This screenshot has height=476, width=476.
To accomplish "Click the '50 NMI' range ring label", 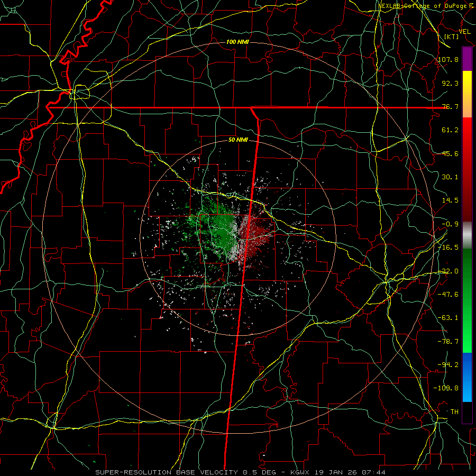I will pyautogui.click(x=238, y=140).
